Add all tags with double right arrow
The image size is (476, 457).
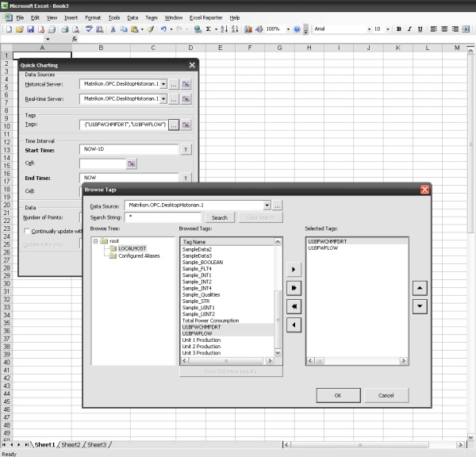pyautogui.click(x=294, y=288)
